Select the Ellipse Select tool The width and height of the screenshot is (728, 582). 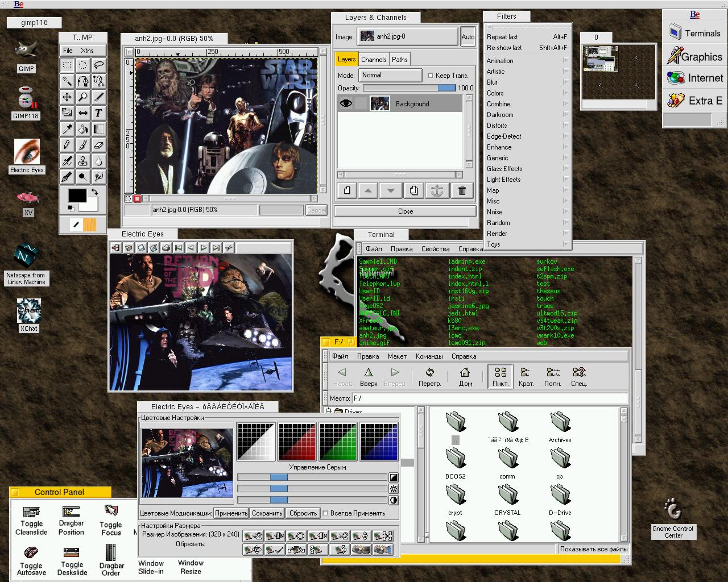tap(83, 65)
